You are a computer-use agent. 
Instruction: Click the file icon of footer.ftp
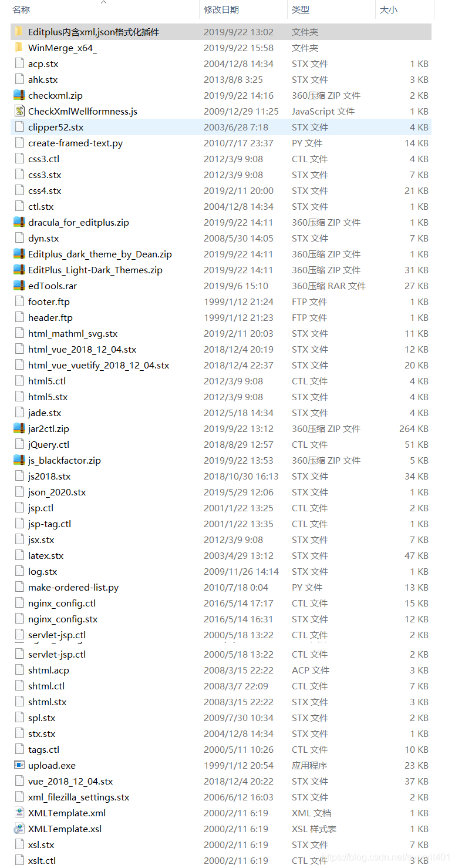coord(19,301)
